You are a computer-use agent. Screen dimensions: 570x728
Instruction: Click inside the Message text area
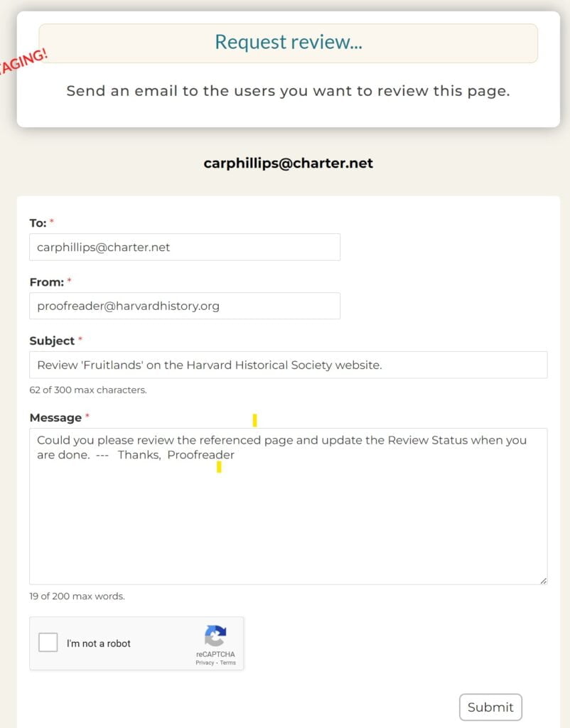[x=288, y=519]
